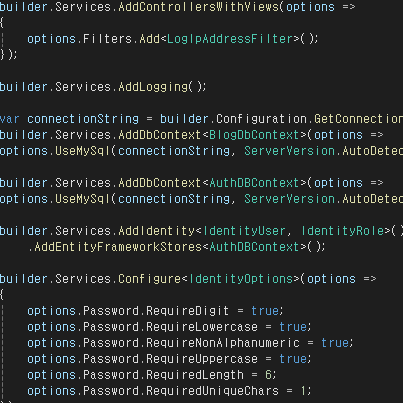Image resolution: width=403 pixels, height=403 pixels.
Task: Click true value of RequireLowercase
Action: click(x=293, y=327)
